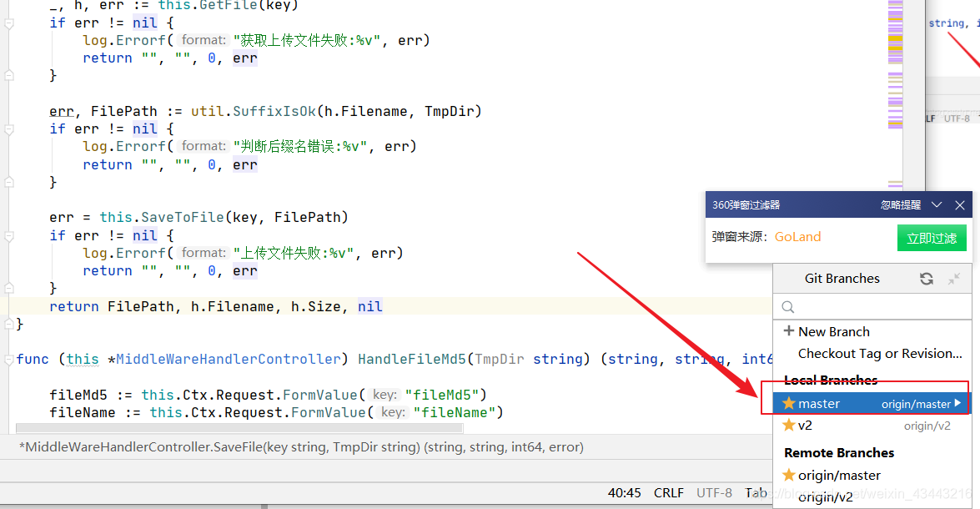Image resolution: width=980 pixels, height=509 pixels.
Task: Select the master local branch
Action: click(x=872, y=404)
